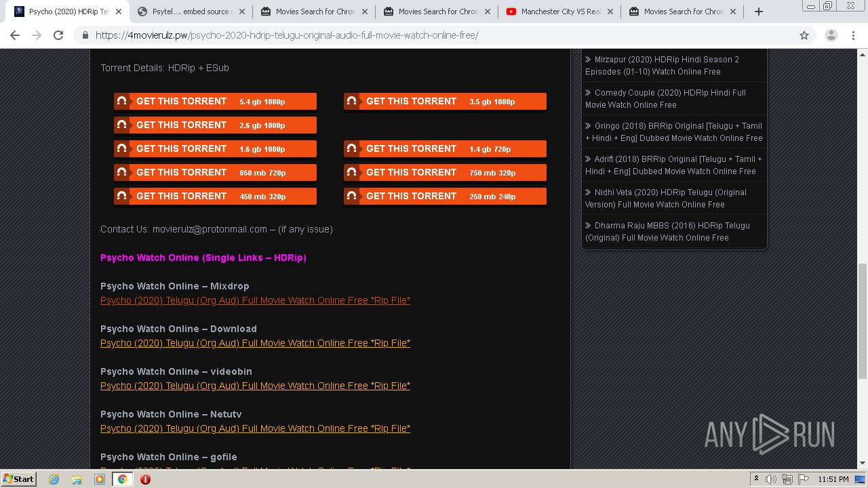Get the 1.4 gb 720p torrent
The image size is (868, 488).
point(445,149)
